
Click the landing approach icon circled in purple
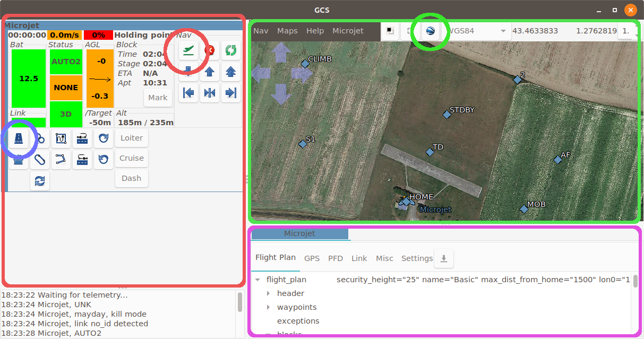coord(19,138)
